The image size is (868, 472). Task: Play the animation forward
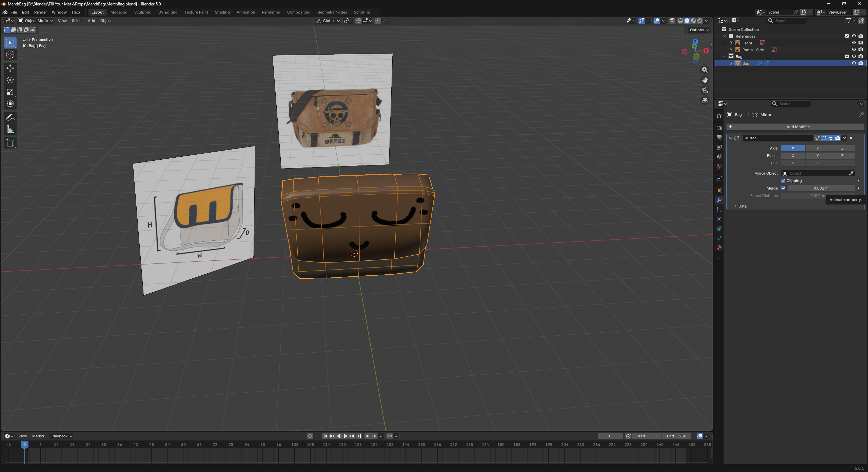tap(345, 436)
